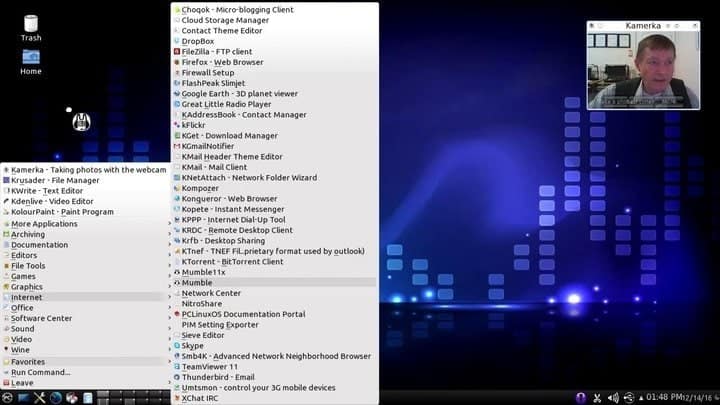Open Skype in Internet menu
The image size is (720, 405).
pos(275,345)
